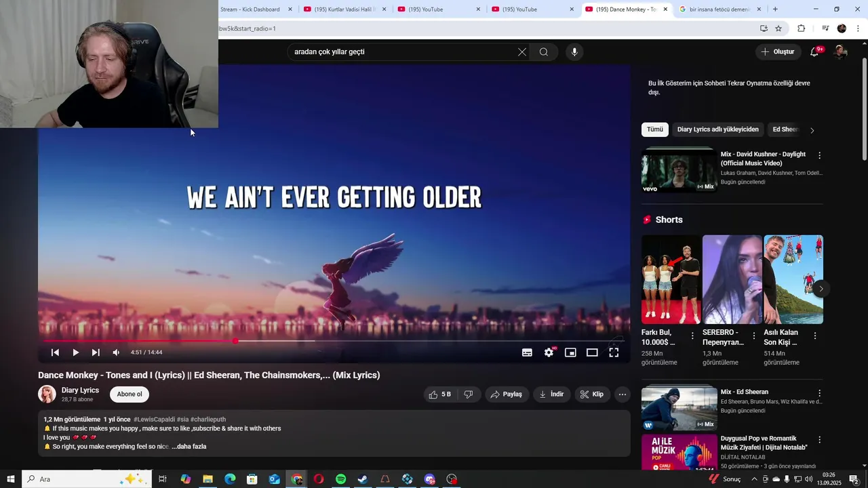Switch to bir insana fetöcü demenin tab
The height and width of the screenshot is (488, 868).
(720, 9)
